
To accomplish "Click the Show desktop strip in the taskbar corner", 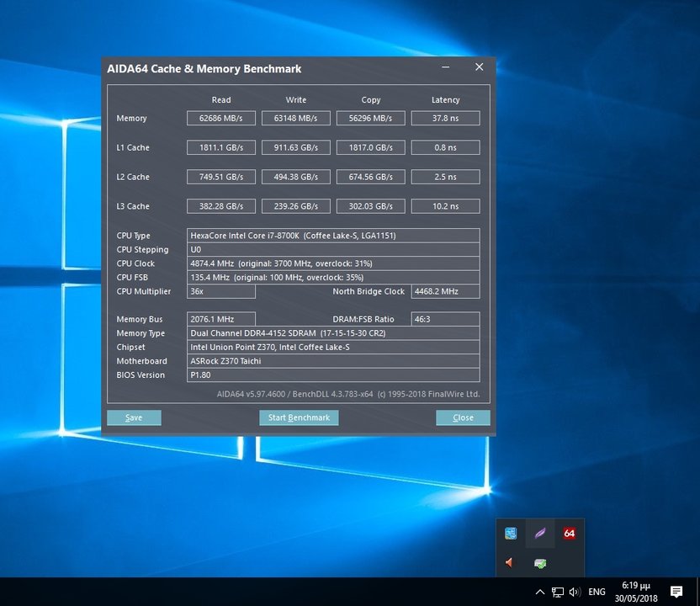I will pyautogui.click(x=697, y=592).
